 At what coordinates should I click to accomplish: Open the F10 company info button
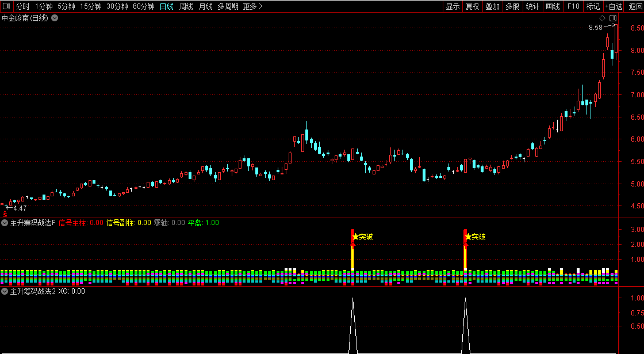[573, 6]
